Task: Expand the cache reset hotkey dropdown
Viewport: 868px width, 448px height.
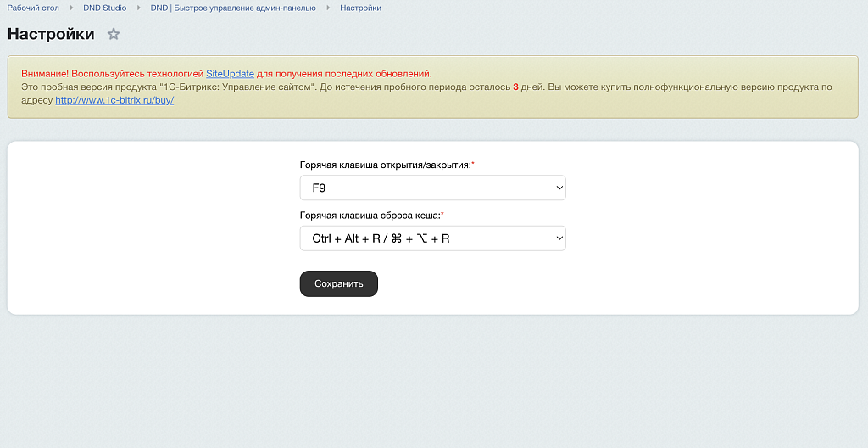Action: click(432, 238)
